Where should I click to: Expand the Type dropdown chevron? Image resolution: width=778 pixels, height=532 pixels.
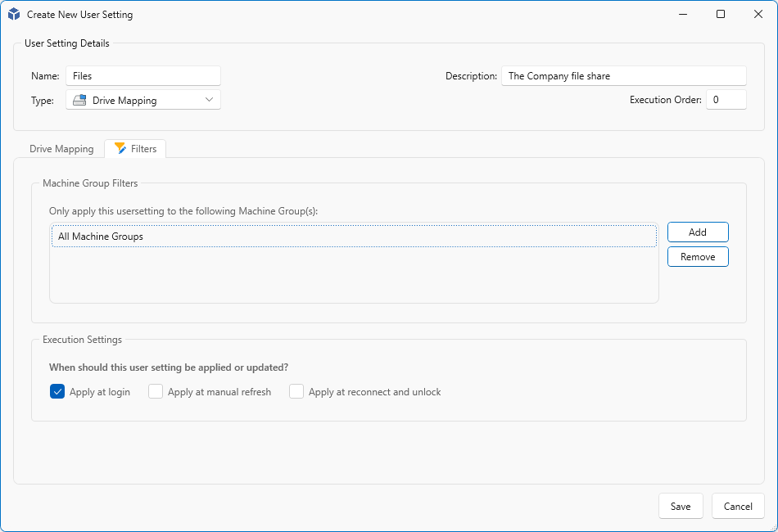tap(210, 100)
